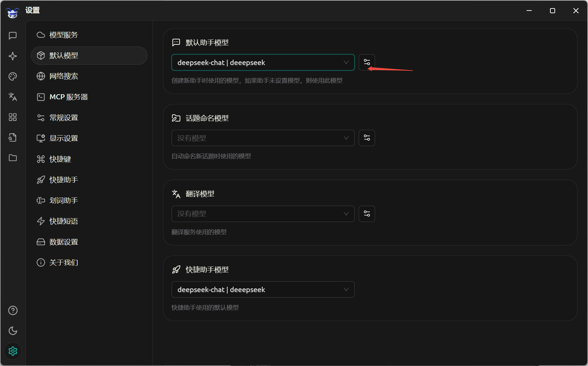Maximize the settings window
Screen dimensions: 588x366
coord(552,11)
